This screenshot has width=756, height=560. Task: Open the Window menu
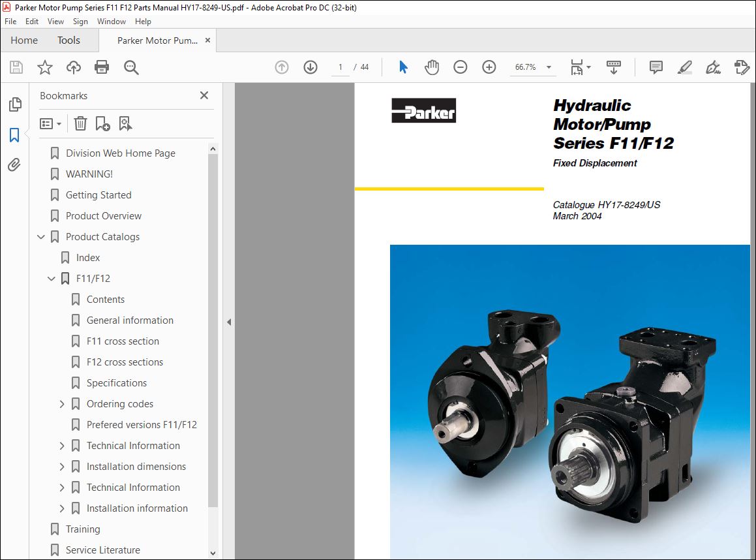click(112, 22)
